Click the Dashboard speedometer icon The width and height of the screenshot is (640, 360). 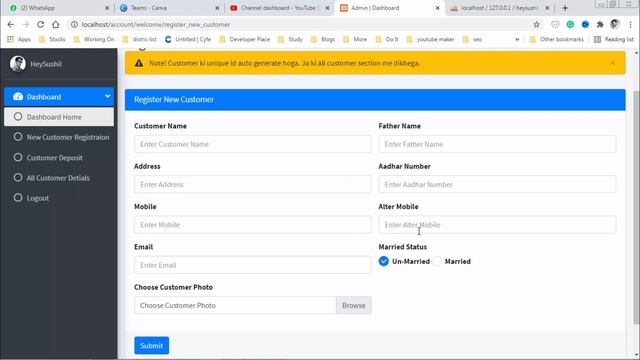click(18, 97)
